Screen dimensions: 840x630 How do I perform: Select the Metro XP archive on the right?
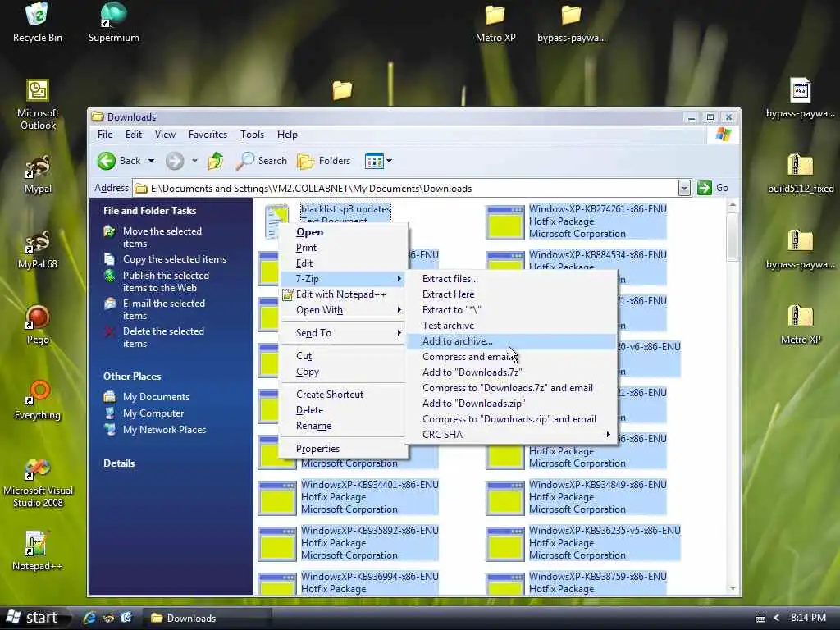801,325
